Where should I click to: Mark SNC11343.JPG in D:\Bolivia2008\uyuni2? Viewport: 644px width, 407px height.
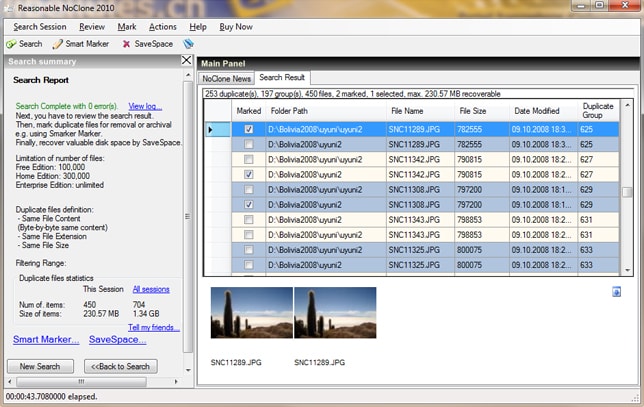tap(248, 220)
